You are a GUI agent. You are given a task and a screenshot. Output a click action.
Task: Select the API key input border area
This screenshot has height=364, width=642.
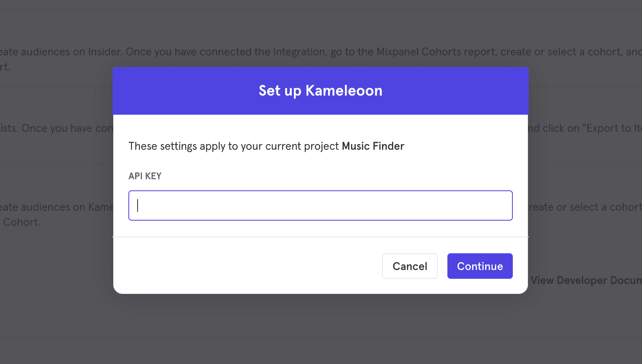click(x=320, y=191)
